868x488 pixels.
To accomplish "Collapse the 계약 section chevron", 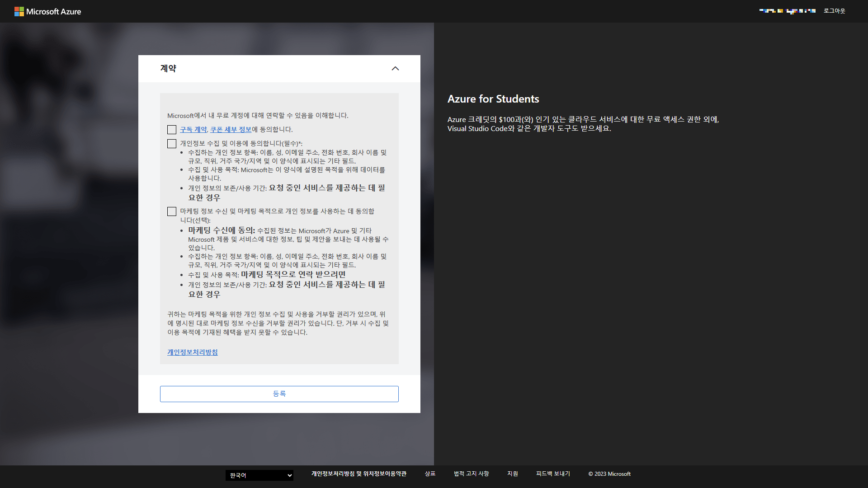I will click(395, 69).
